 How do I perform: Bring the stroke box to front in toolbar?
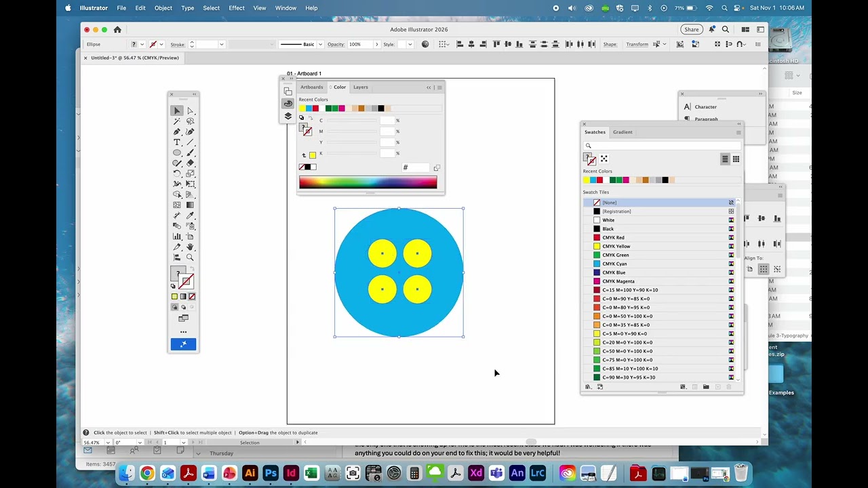pos(187,282)
